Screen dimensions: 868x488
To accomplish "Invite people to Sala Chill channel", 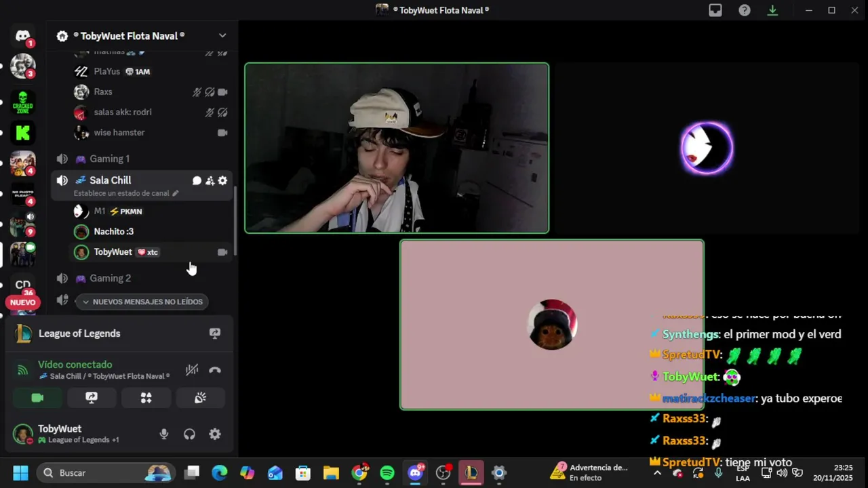I will [210, 180].
